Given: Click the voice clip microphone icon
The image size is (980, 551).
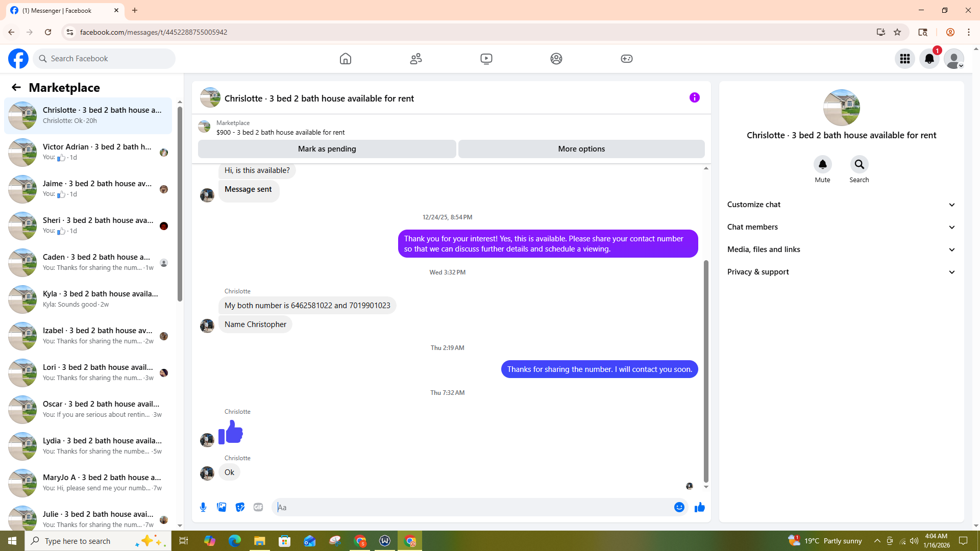Looking at the screenshot, I should 203,507.
